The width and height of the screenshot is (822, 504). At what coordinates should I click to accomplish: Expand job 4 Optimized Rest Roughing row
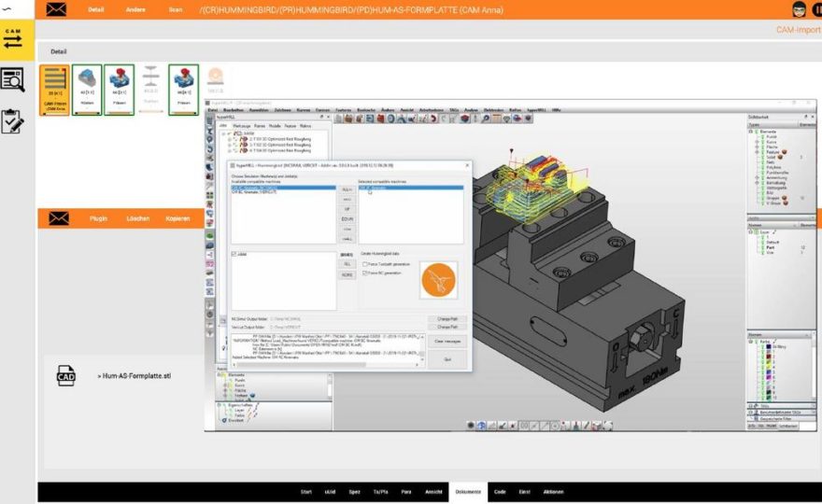pos(230,151)
